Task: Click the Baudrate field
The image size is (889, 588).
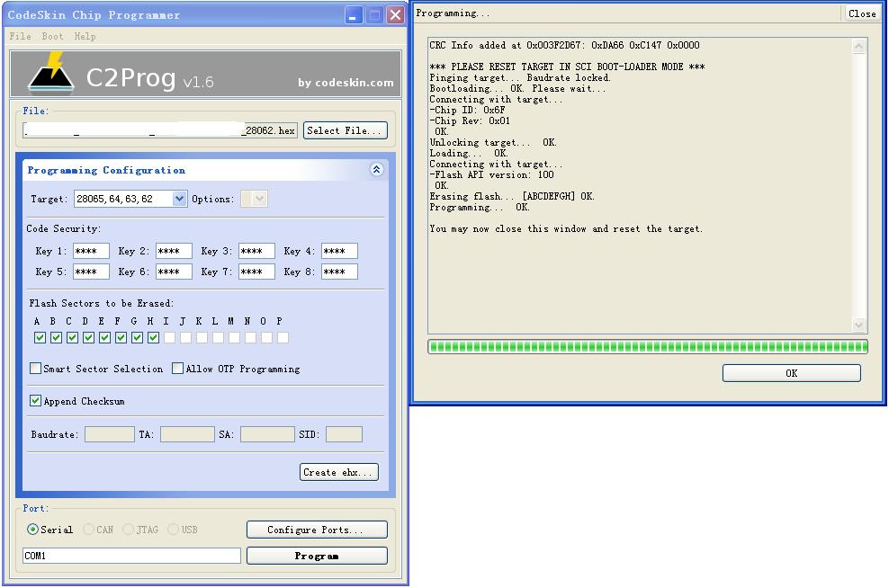Action: [x=110, y=434]
